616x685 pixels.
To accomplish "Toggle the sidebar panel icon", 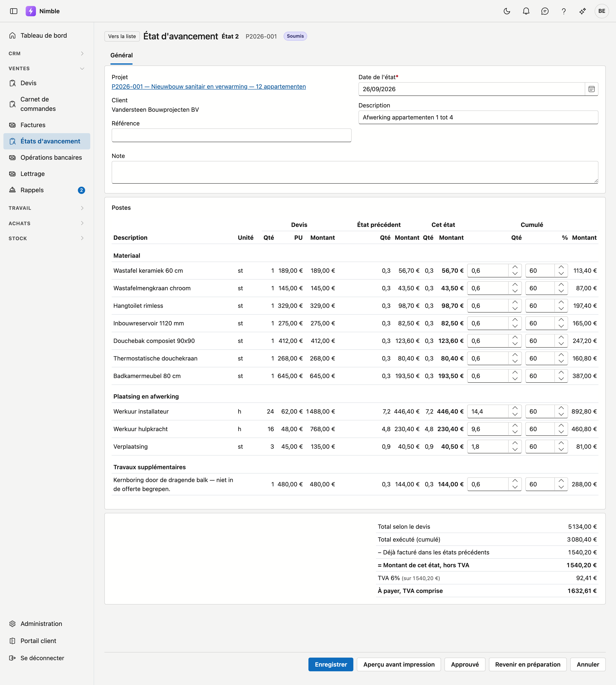I will [13, 11].
